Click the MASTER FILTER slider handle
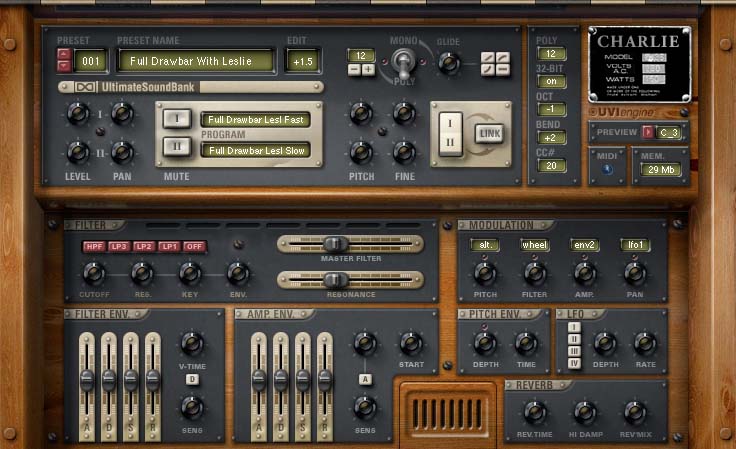This screenshot has width=736, height=449. pyautogui.click(x=336, y=244)
